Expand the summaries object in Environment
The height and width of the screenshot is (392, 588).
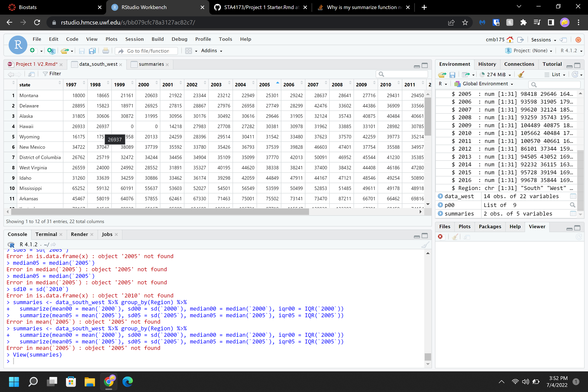point(440,214)
